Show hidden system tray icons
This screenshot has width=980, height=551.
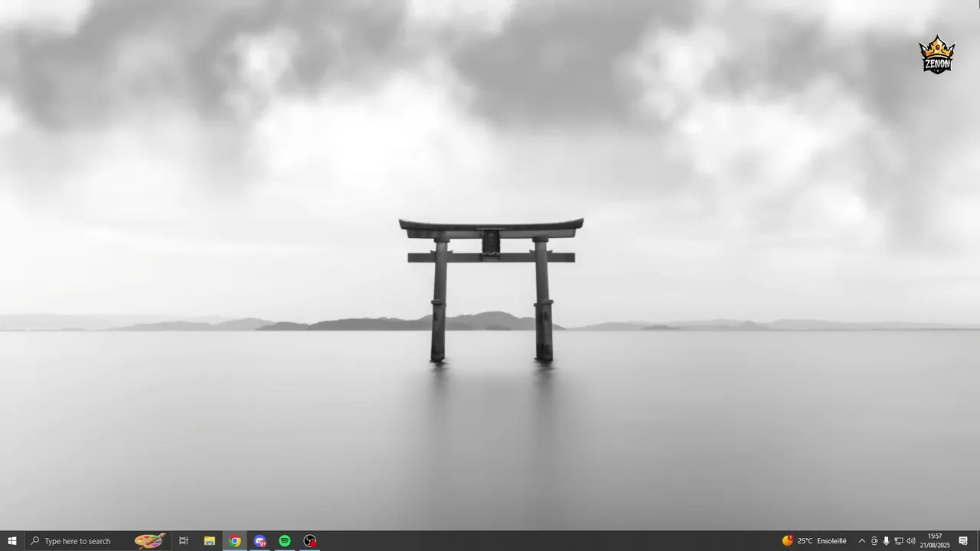coord(861,541)
